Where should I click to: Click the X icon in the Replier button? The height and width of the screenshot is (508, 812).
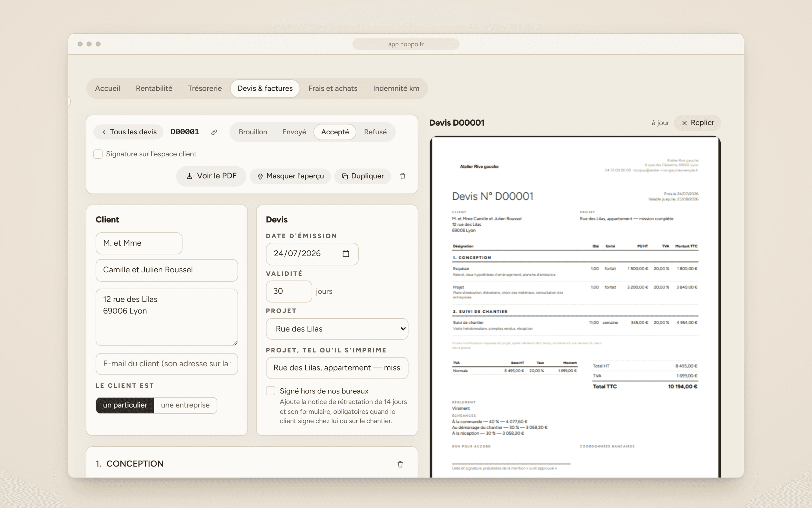[x=684, y=123]
